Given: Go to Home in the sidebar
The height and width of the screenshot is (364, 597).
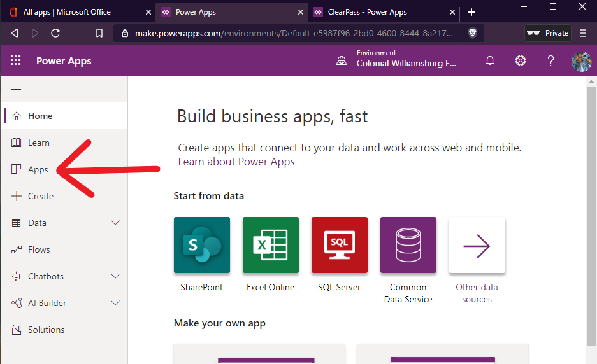Looking at the screenshot, I should pos(64,116).
